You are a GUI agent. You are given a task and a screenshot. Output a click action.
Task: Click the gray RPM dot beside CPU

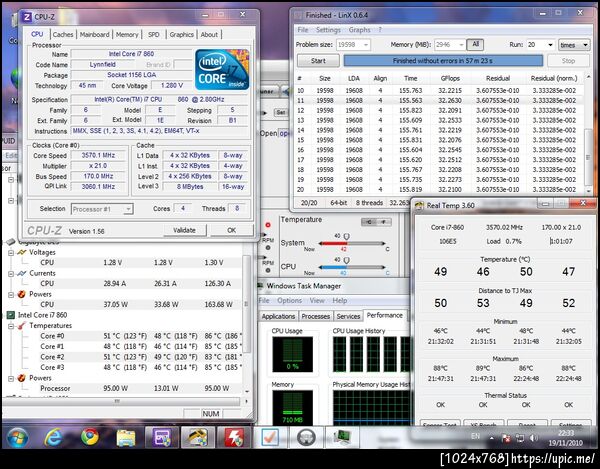pyautogui.click(x=268, y=270)
